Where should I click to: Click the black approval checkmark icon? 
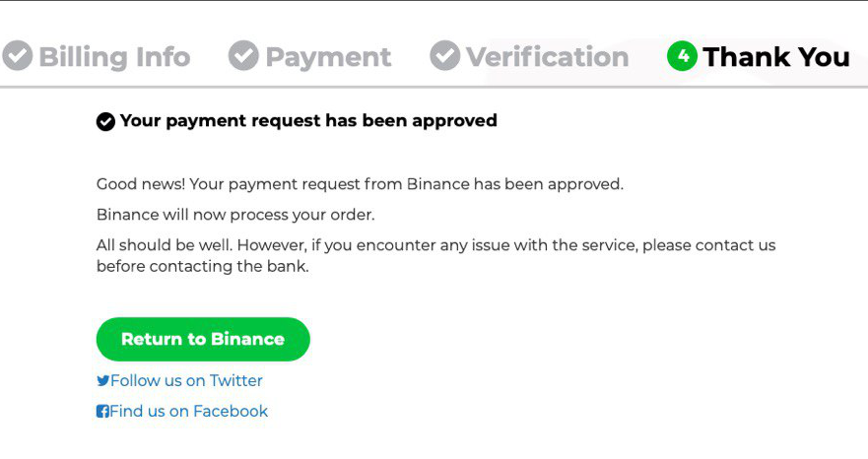[x=105, y=121]
